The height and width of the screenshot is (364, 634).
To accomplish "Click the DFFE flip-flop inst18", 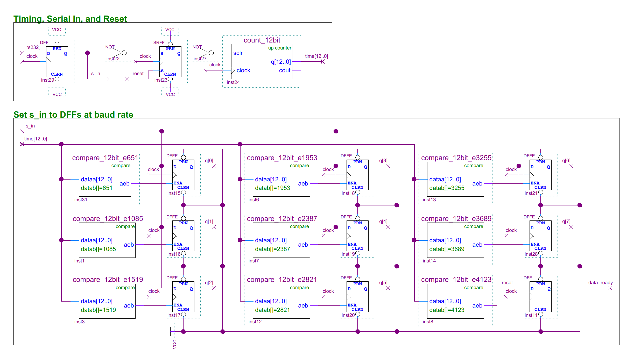I will click(357, 175).
